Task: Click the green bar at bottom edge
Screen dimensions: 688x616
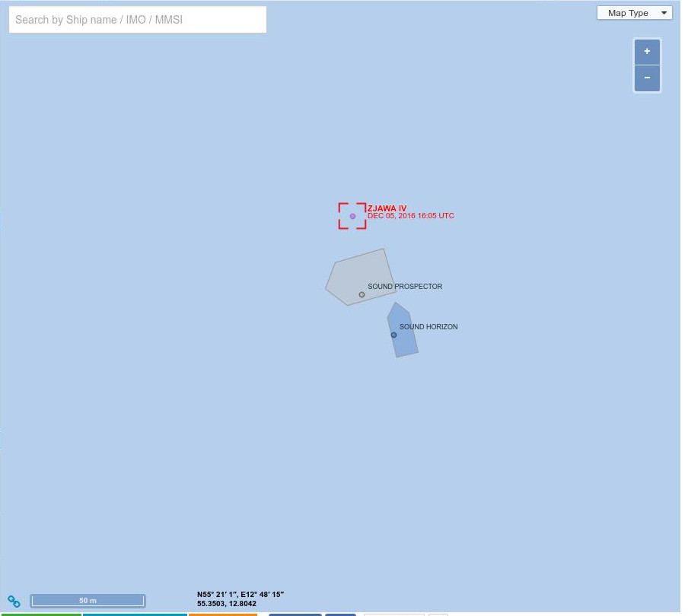Action: (x=41, y=614)
